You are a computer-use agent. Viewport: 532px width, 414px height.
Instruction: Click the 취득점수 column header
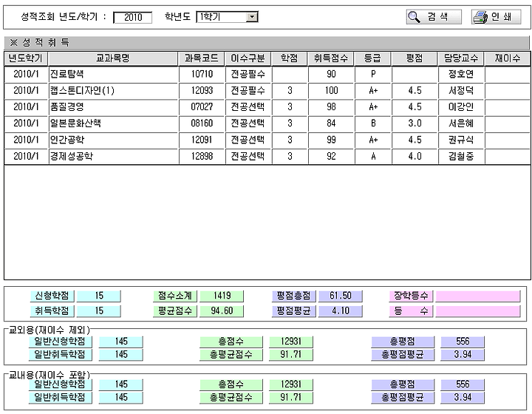pyautogui.click(x=331, y=58)
